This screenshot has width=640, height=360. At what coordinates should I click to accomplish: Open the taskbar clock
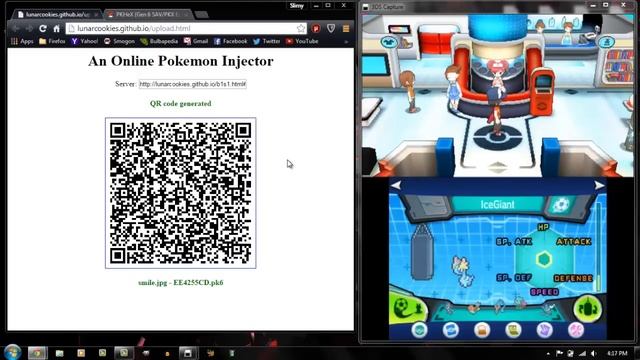617,353
